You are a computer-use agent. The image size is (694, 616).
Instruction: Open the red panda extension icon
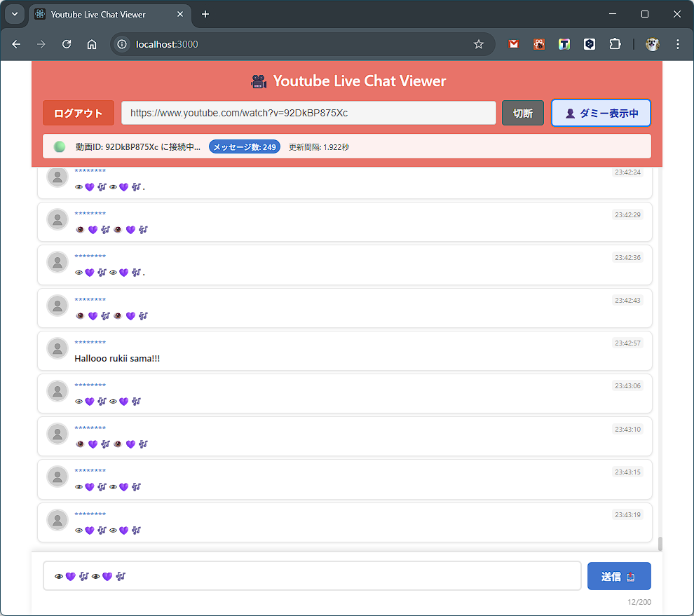(x=538, y=44)
